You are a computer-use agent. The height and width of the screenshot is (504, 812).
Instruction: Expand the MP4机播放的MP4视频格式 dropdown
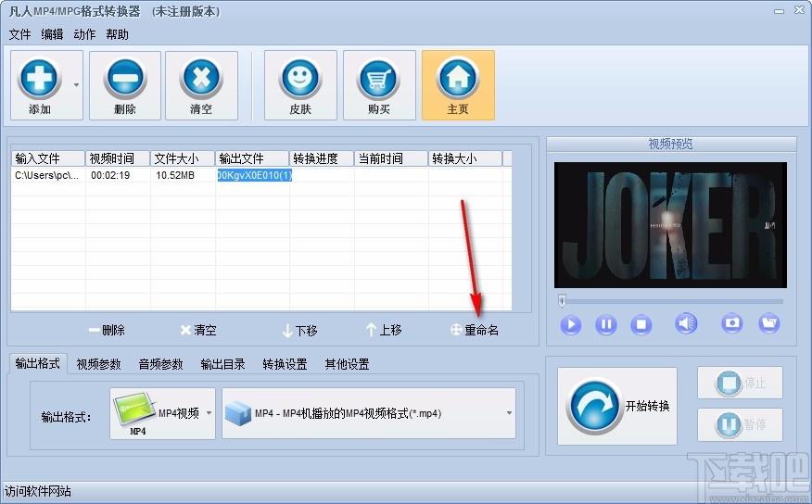pyautogui.click(x=369, y=413)
